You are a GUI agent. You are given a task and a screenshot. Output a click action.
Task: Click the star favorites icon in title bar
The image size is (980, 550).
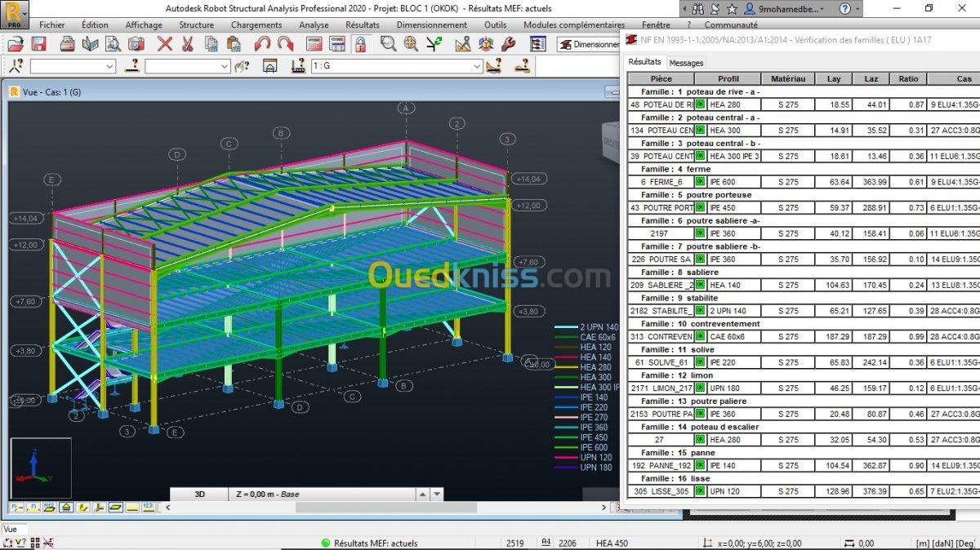[733, 8]
